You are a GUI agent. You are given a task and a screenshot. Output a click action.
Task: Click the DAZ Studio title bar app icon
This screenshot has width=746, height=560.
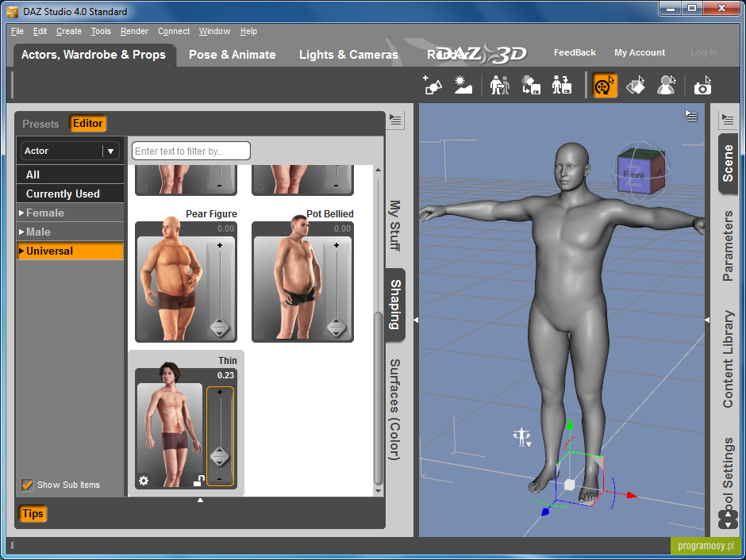click(x=13, y=11)
